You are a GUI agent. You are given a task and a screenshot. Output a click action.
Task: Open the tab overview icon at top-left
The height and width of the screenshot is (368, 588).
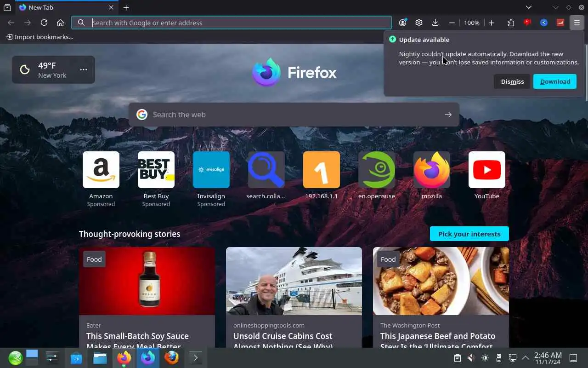click(x=7, y=7)
